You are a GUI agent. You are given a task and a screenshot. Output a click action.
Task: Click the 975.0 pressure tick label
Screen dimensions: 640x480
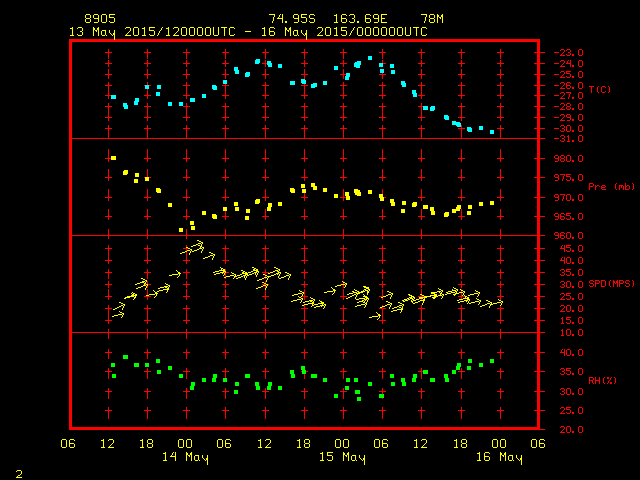coord(568,178)
